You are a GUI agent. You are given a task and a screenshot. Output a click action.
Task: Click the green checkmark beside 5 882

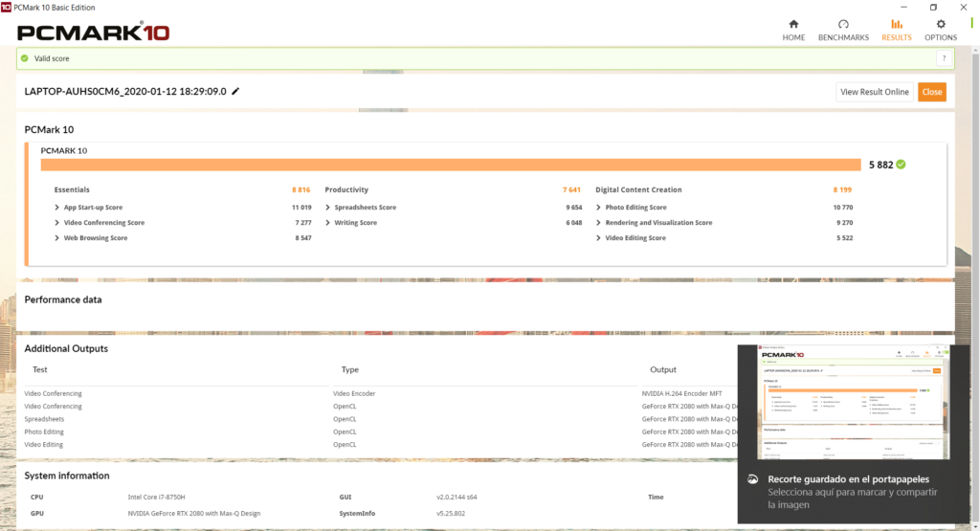tap(901, 165)
